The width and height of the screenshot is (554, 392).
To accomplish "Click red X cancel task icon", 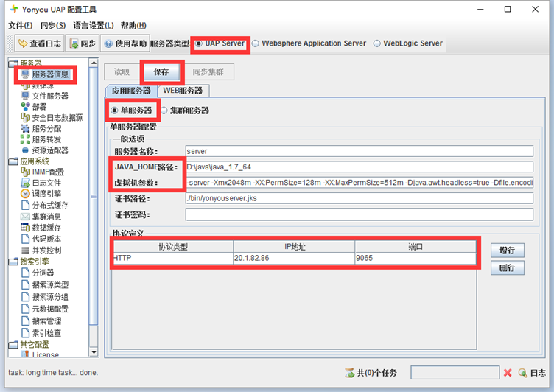I will click(x=508, y=373).
